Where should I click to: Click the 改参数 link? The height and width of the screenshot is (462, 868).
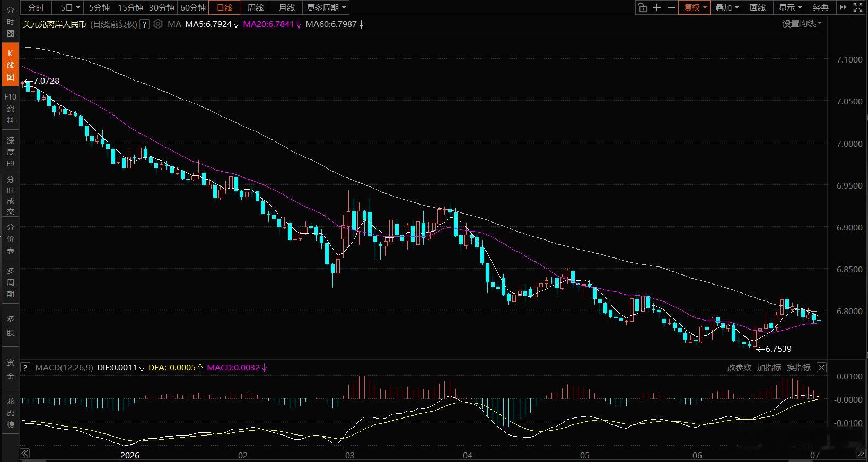[x=739, y=367]
